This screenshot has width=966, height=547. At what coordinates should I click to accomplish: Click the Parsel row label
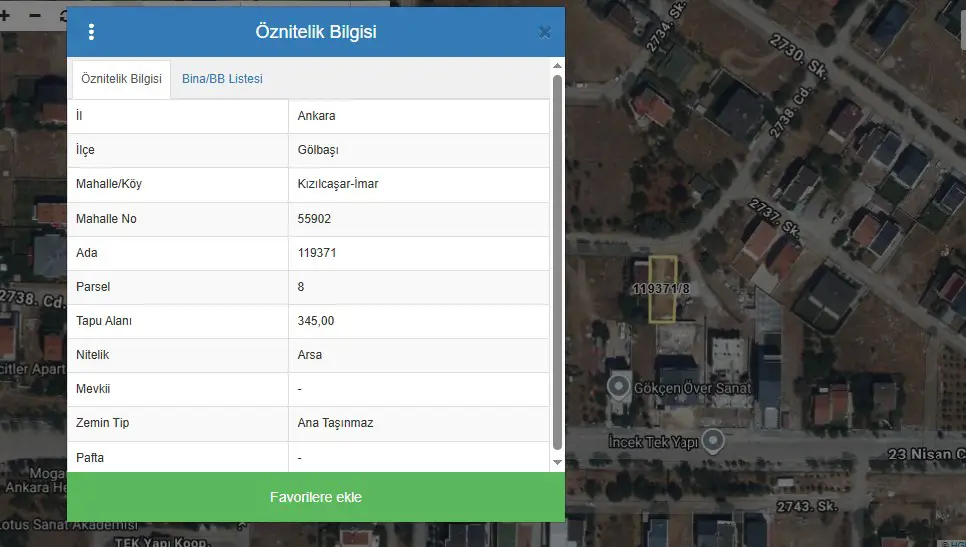[x=93, y=286]
